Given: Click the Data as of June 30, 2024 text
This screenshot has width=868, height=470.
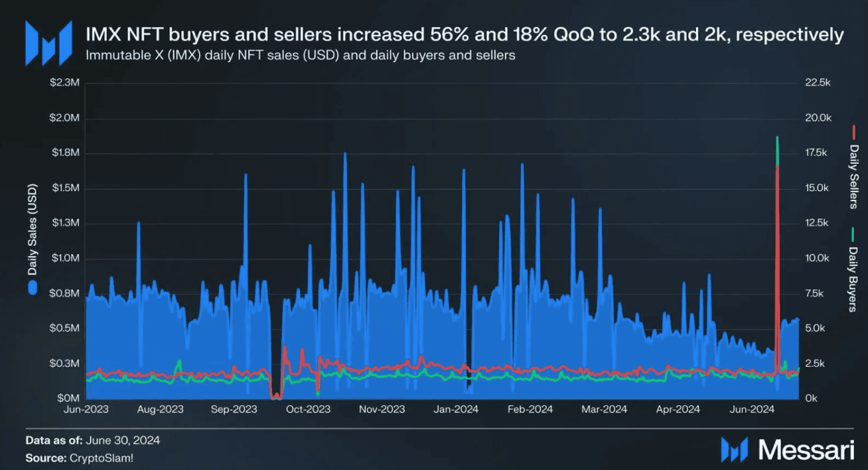Looking at the screenshot, I should (94, 440).
